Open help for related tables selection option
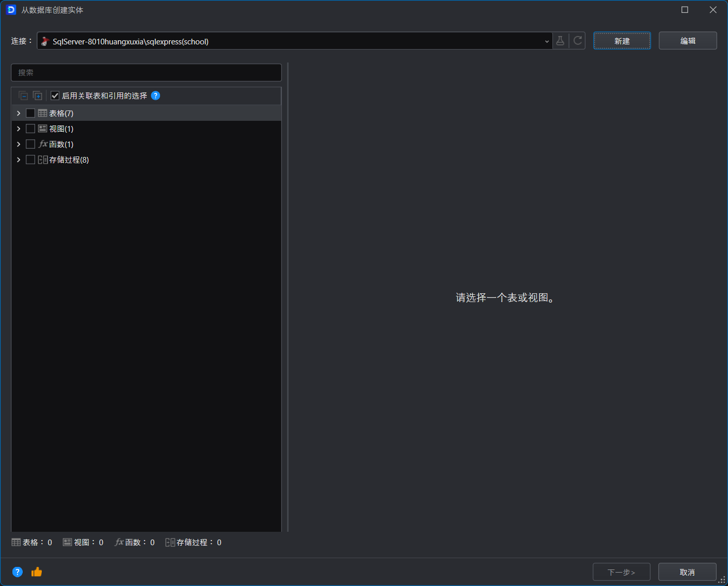The image size is (728, 586). (x=155, y=96)
